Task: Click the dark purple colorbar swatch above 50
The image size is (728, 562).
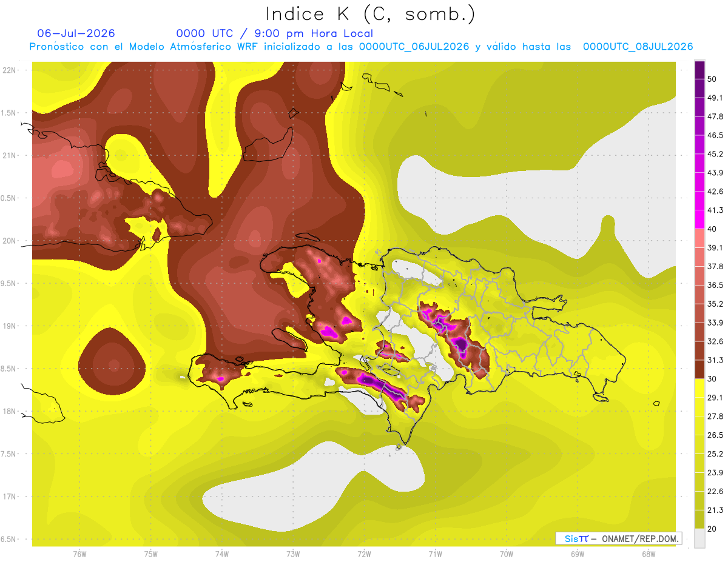Action: pos(699,70)
